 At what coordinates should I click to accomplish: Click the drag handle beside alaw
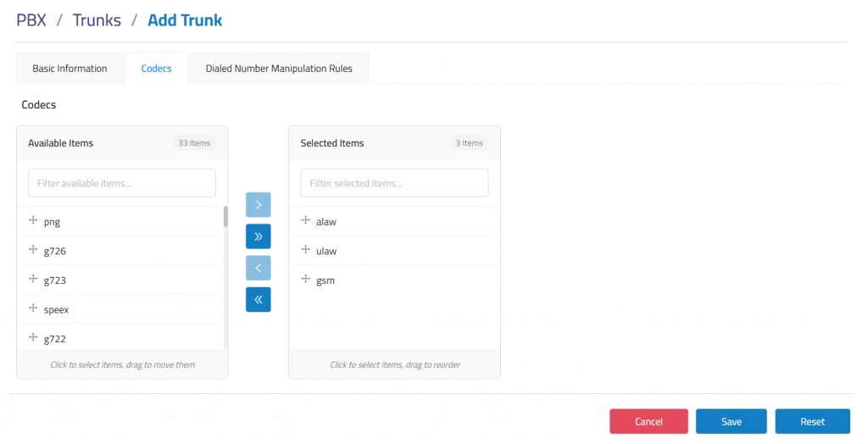pyautogui.click(x=306, y=220)
